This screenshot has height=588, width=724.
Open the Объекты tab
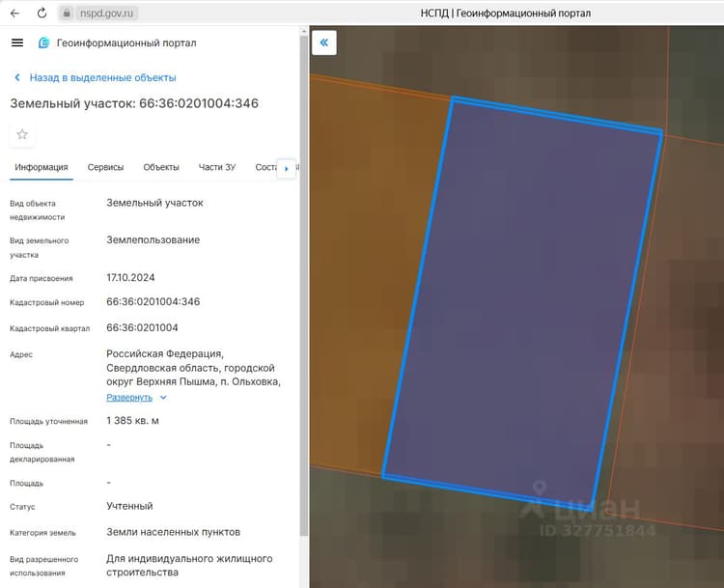pos(161,167)
